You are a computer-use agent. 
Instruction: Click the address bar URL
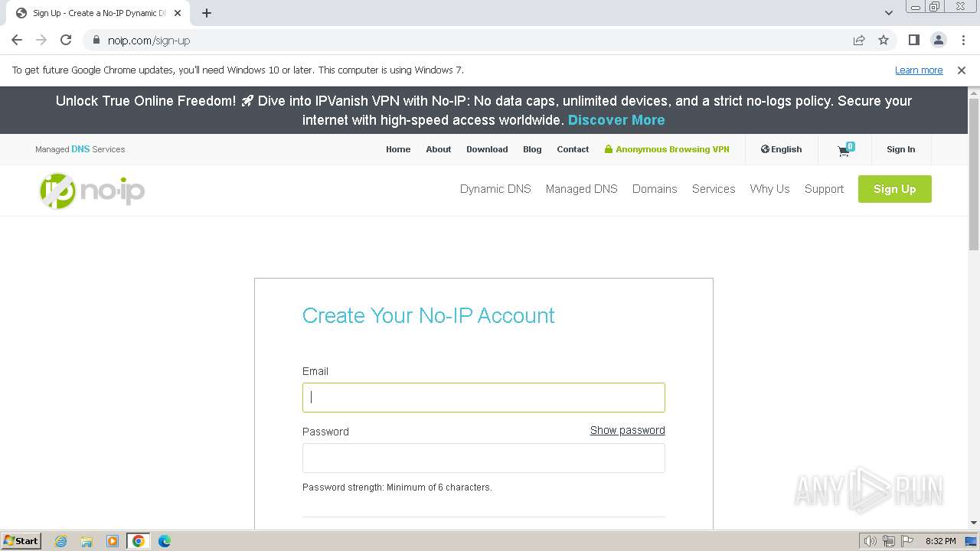(x=149, y=41)
